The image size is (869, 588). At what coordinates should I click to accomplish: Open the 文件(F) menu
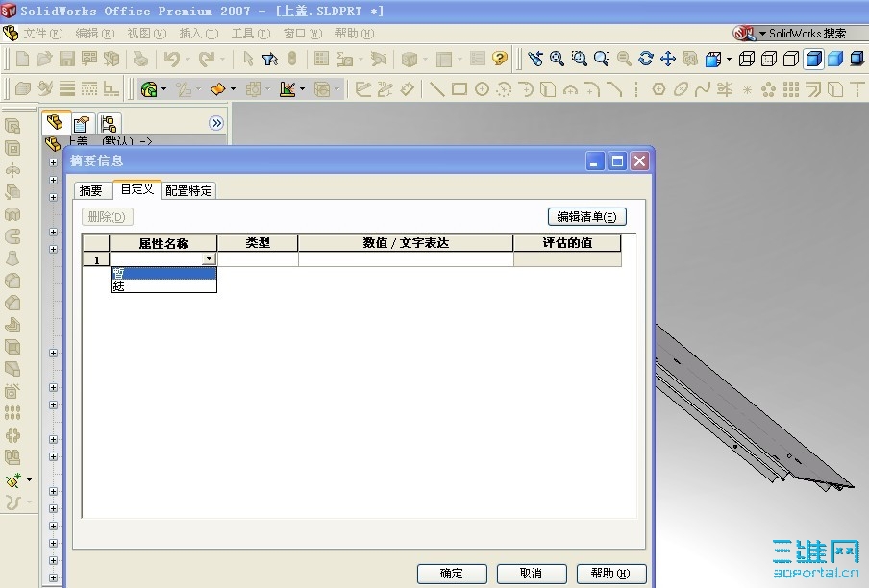coord(43,34)
